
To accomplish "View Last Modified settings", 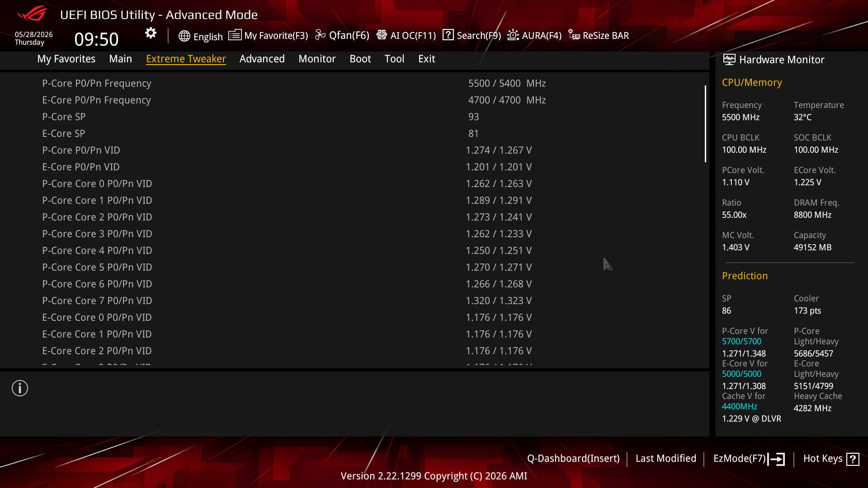I will (x=666, y=459).
